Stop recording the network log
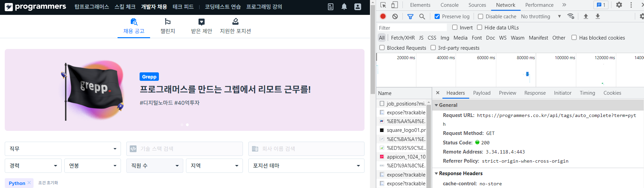The height and width of the screenshot is (188, 644). (x=383, y=16)
